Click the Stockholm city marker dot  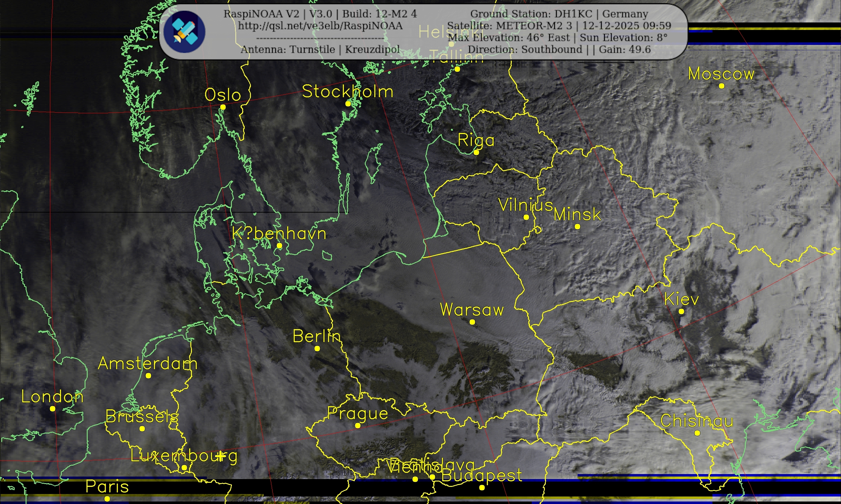coord(348,104)
